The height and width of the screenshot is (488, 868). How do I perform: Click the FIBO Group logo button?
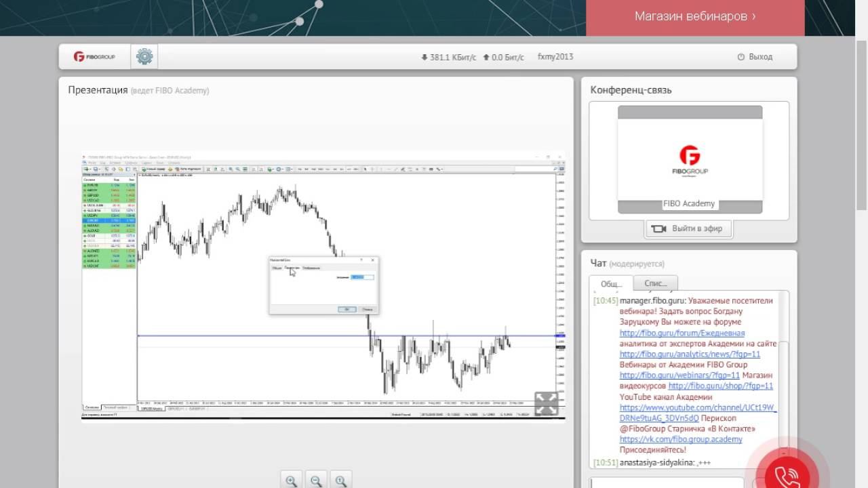pyautogui.click(x=94, y=57)
